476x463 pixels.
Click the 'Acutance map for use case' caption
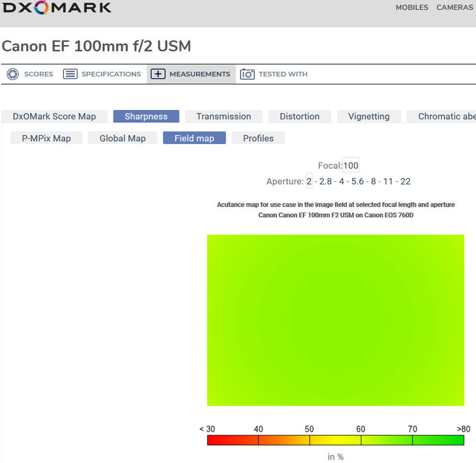(x=336, y=204)
